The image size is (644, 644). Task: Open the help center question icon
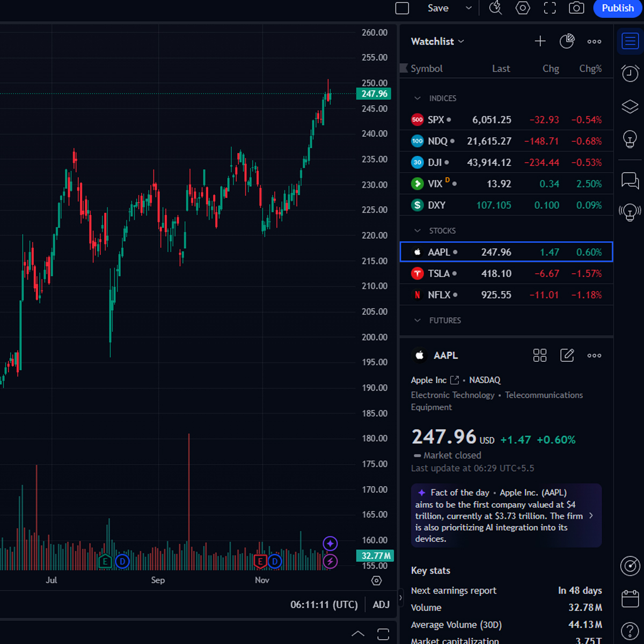(x=630, y=631)
